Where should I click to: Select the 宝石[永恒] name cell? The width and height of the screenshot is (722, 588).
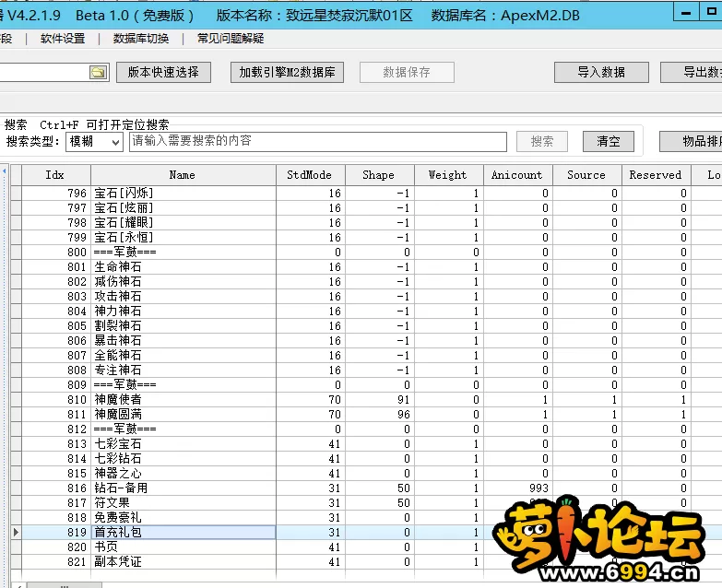pos(183,238)
